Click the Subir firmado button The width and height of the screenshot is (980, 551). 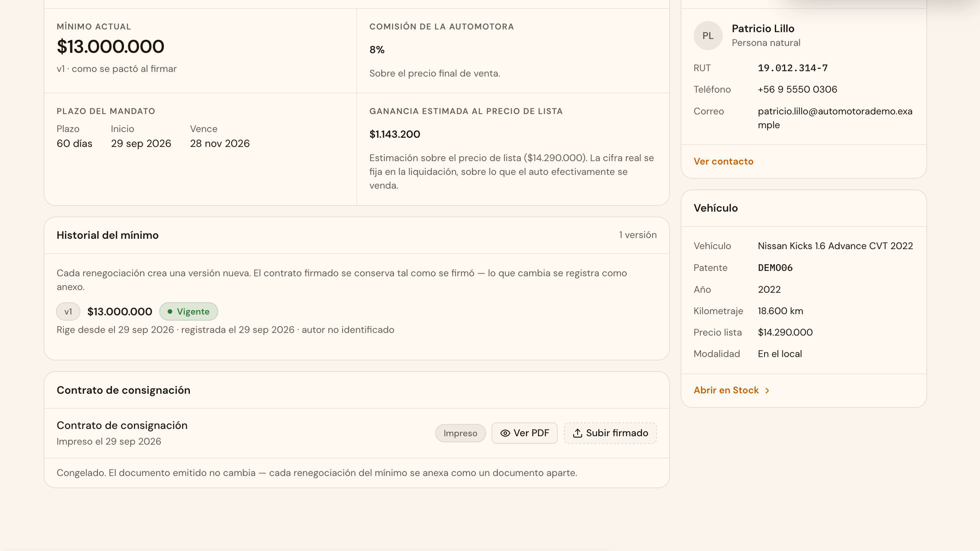pyautogui.click(x=610, y=433)
